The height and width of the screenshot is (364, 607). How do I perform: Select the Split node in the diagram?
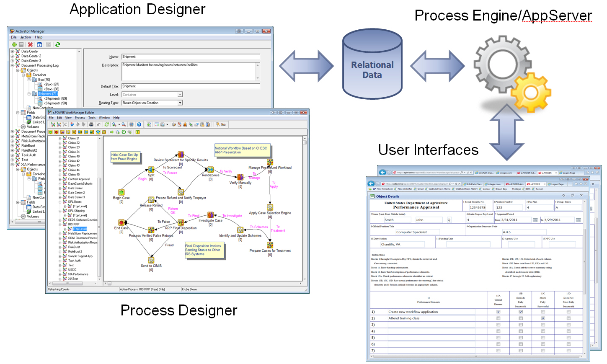tap(151, 170)
